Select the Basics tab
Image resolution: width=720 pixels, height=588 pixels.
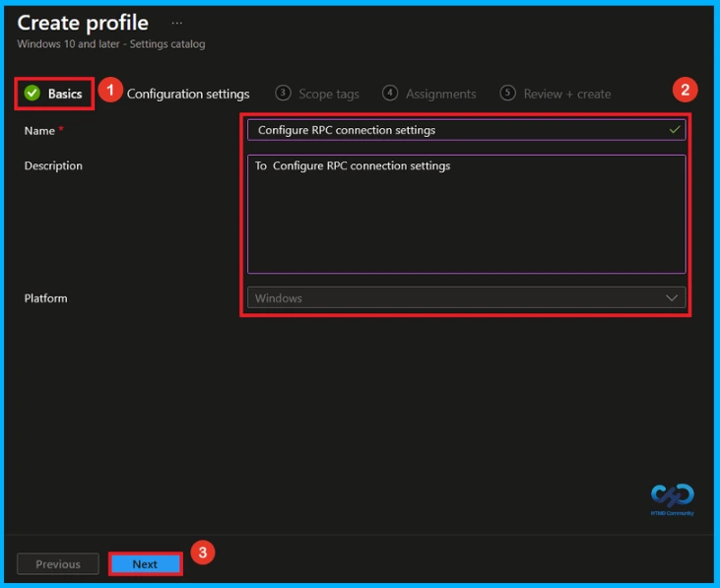[x=54, y=94]
